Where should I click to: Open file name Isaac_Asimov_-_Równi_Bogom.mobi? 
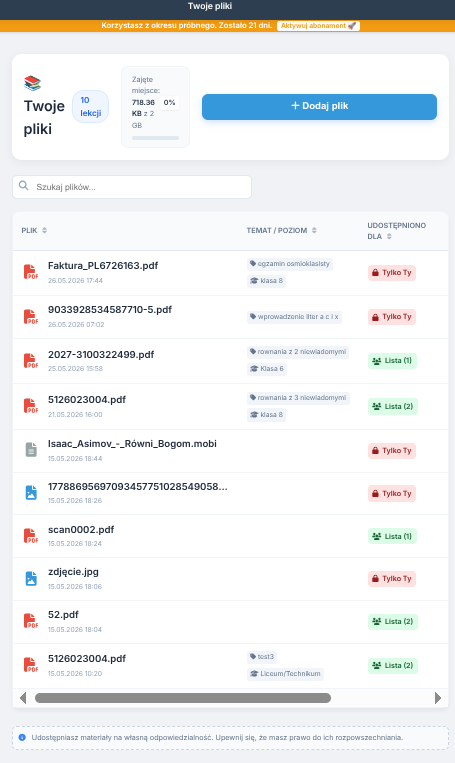pos(132,444)
